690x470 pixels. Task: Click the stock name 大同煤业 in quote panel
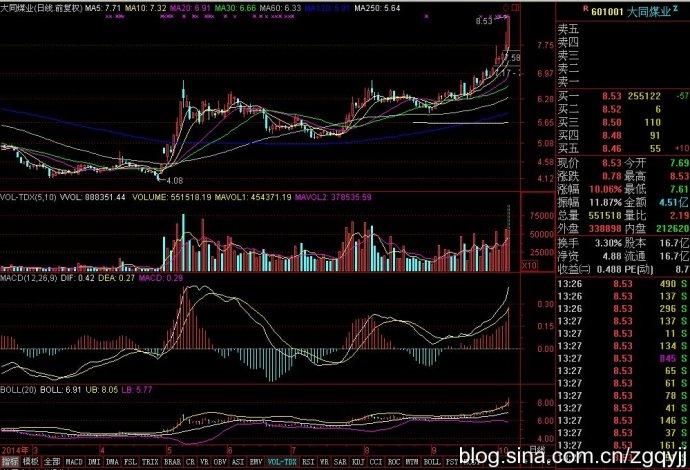coord(649,11)
